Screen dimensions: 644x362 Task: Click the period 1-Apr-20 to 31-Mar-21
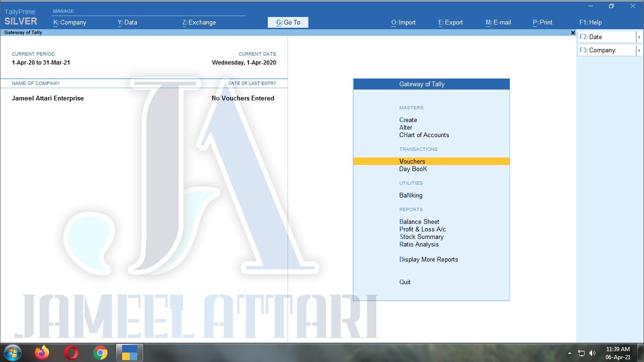coord(41,62)
